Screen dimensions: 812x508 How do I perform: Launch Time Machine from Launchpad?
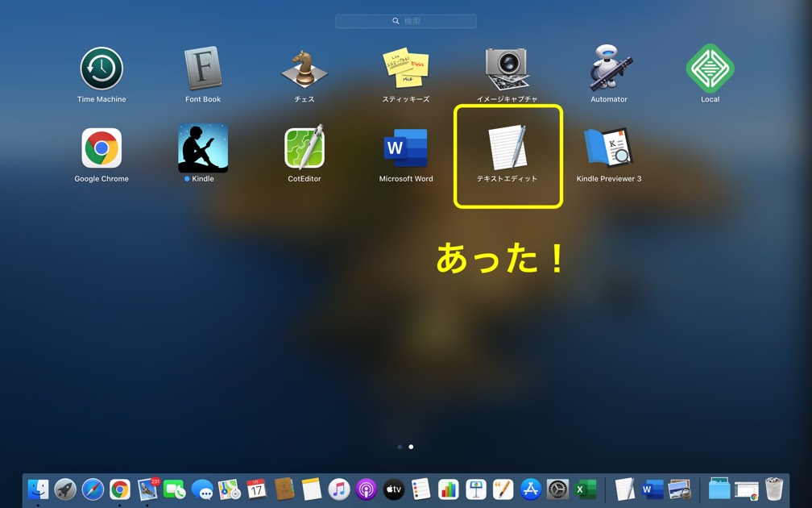tap(101, 69)
